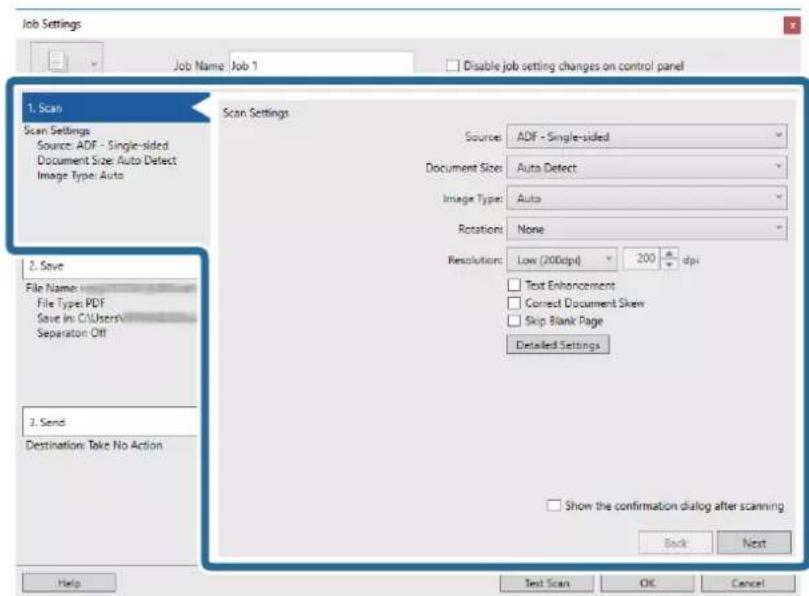Image resolution: width=809 pixels, height=596 pixels.
Task: Select the 3. Send step tab
Action: [110, 422]
